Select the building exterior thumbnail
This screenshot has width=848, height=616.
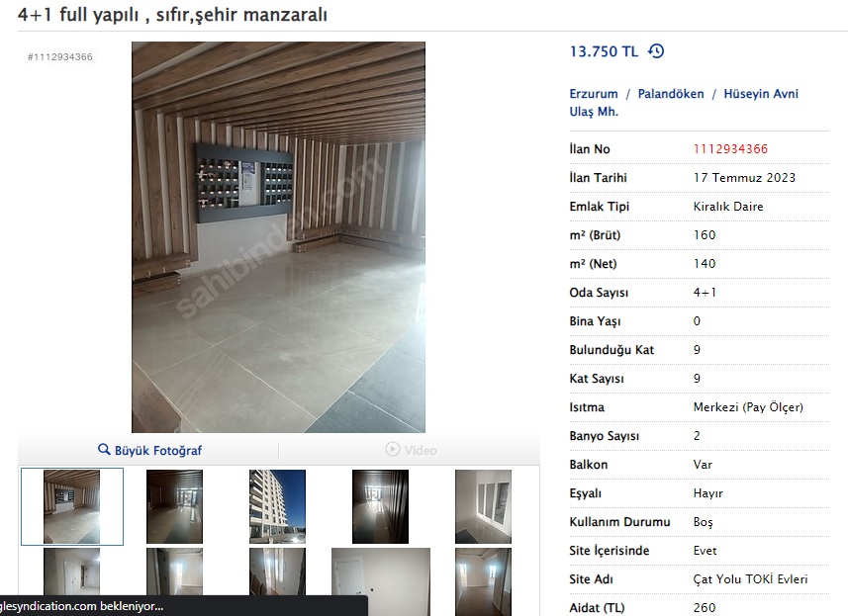point(277,506)
